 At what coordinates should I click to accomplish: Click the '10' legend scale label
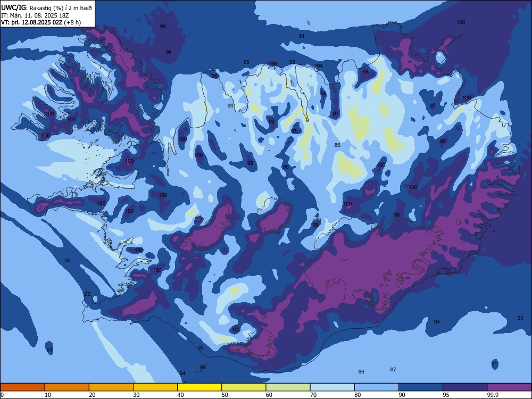pyautogui.click(x=48, y=395)
